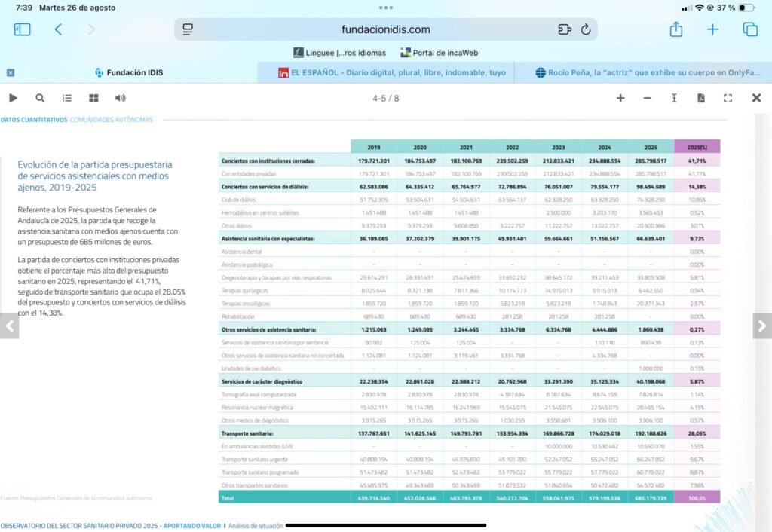
Task: Zoom in with the plus icon
Action: 620,98
